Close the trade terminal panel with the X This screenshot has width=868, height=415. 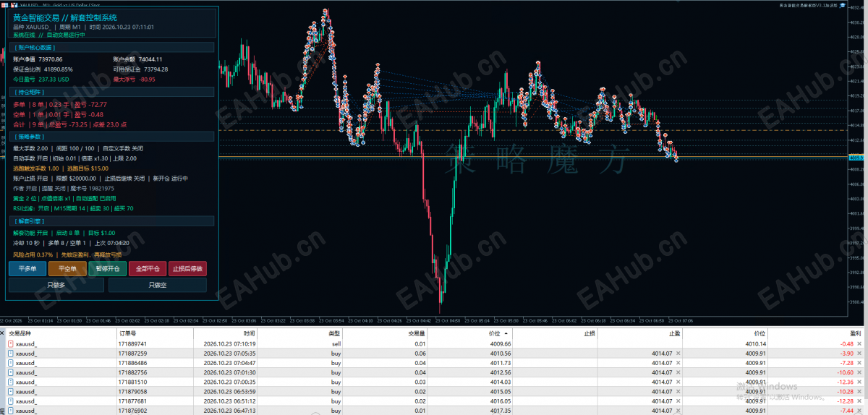tap(3, 333)
